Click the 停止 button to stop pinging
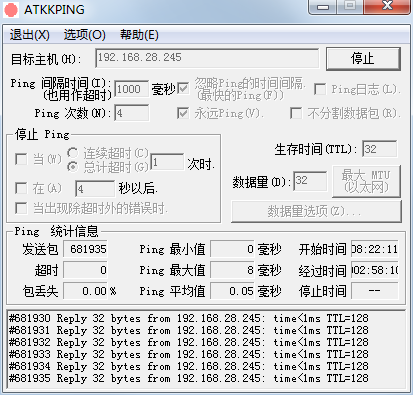413x395 pixels. coord(363,59)
